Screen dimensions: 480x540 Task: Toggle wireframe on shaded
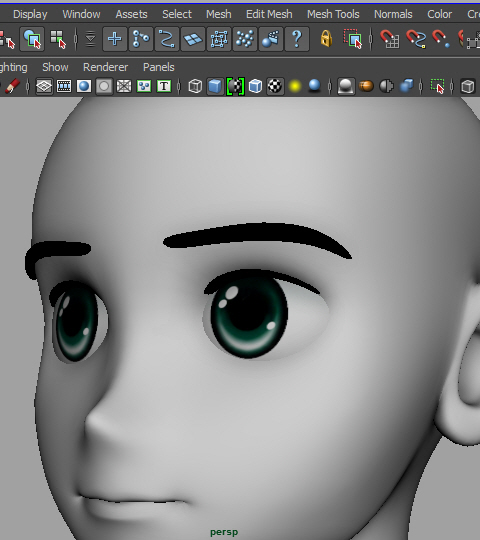click(x=255, y=86)
